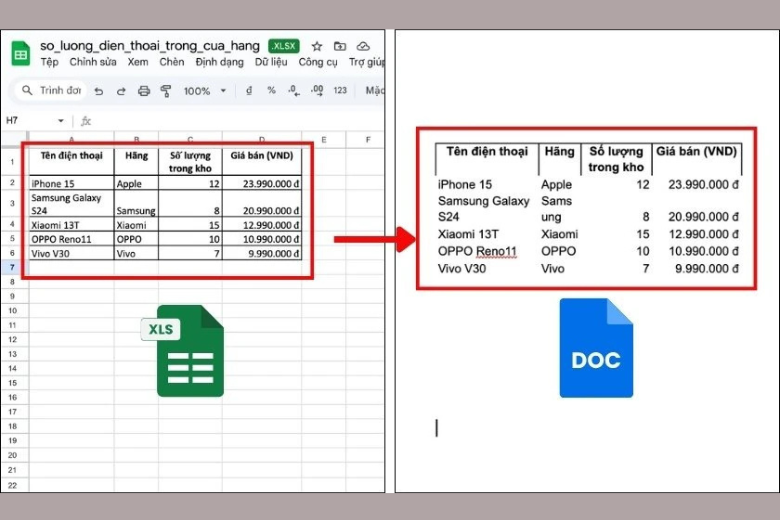The height and width of the screenshot is (520, 780).
Task: Format as percent with % button
Action: 271,91
